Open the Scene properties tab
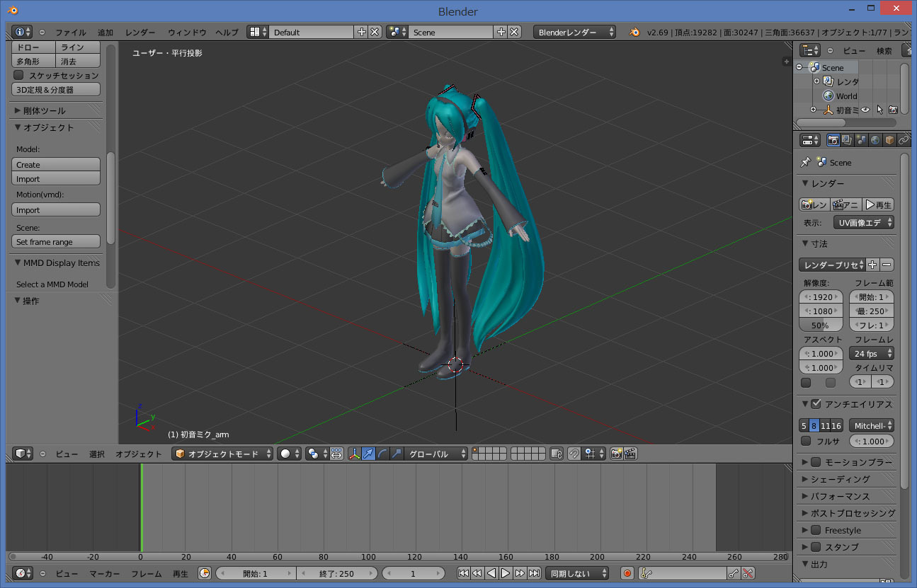The height and width of the screenshot is (588, 917). pos(861,140)
